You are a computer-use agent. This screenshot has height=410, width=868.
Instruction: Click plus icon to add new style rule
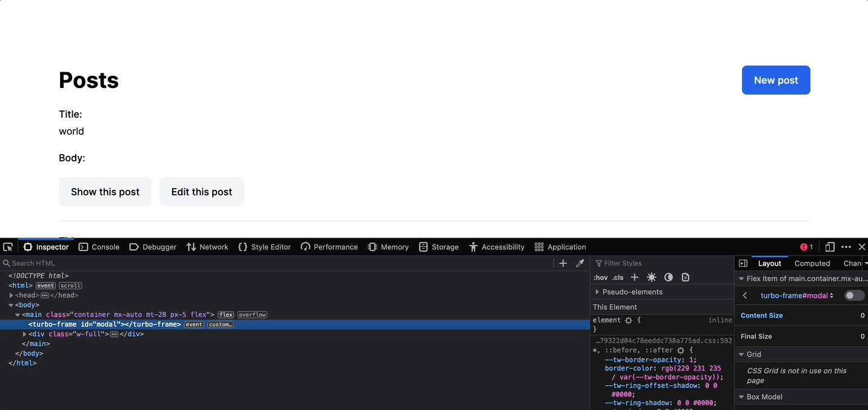pyautogui.click(x=635, y=277)
